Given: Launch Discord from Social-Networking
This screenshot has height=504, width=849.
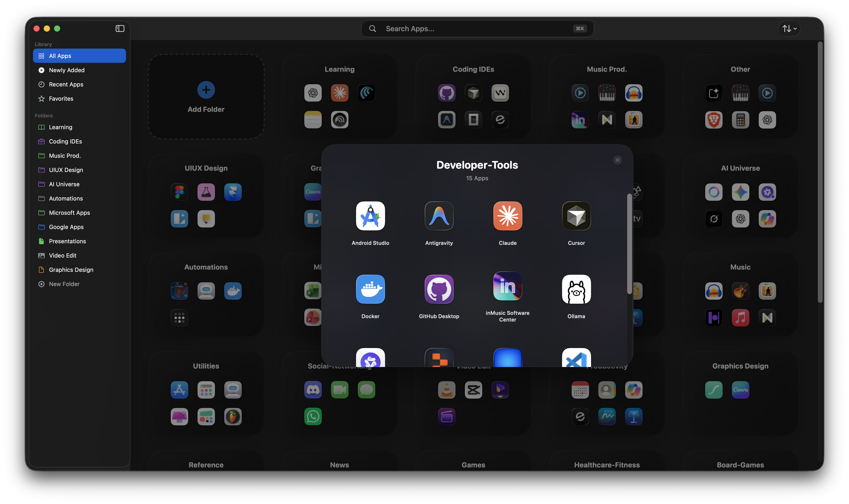Looking at the screenshot, I should tap(313, 390).
